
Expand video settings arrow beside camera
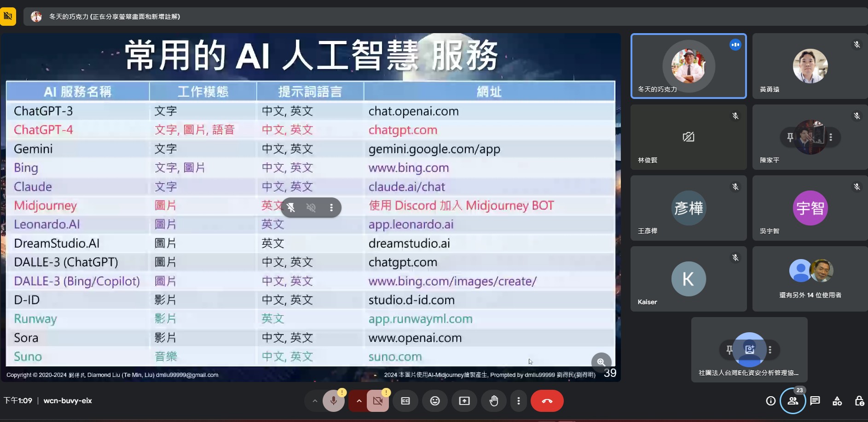[x=359, y=401]
